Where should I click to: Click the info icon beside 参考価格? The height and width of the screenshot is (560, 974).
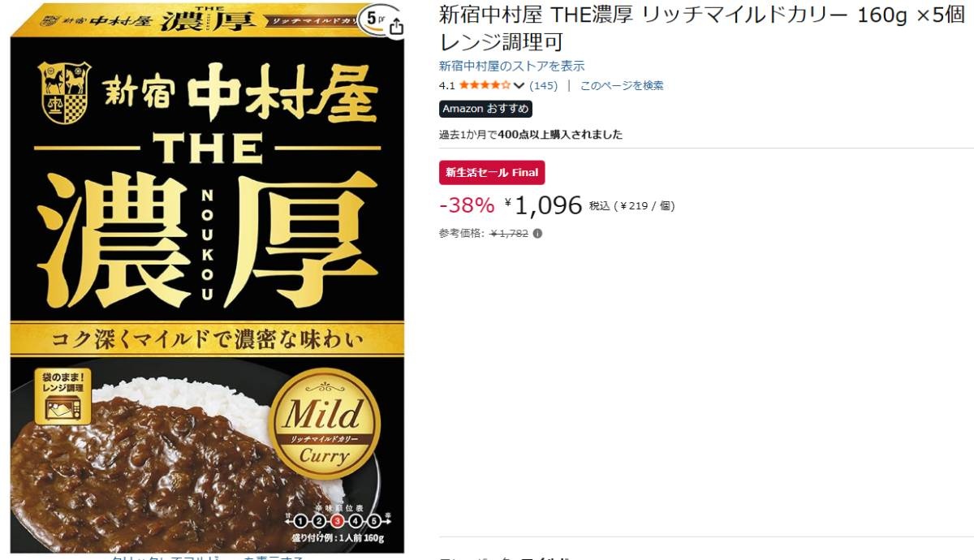(537, 233)
